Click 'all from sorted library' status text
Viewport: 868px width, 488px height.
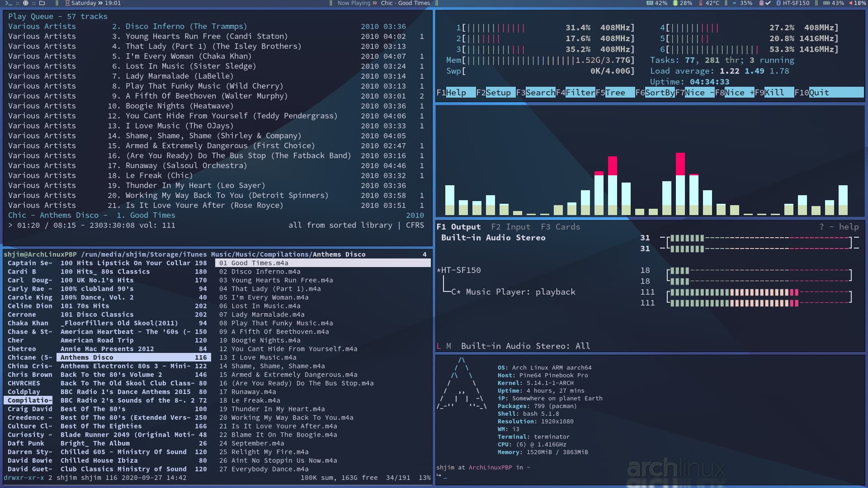[340, 225]
